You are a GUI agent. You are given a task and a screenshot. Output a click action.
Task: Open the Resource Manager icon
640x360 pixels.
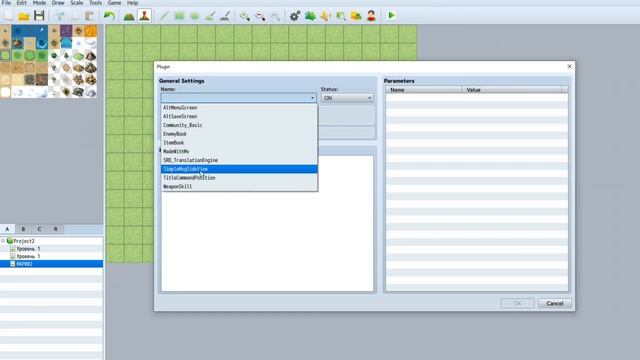[x=356, y=16]
